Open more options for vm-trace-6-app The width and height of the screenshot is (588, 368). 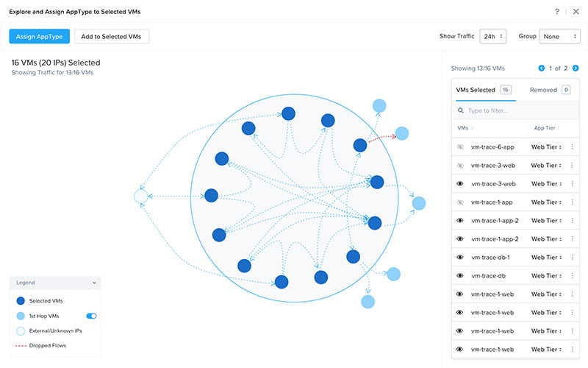[x=572, y=146]
